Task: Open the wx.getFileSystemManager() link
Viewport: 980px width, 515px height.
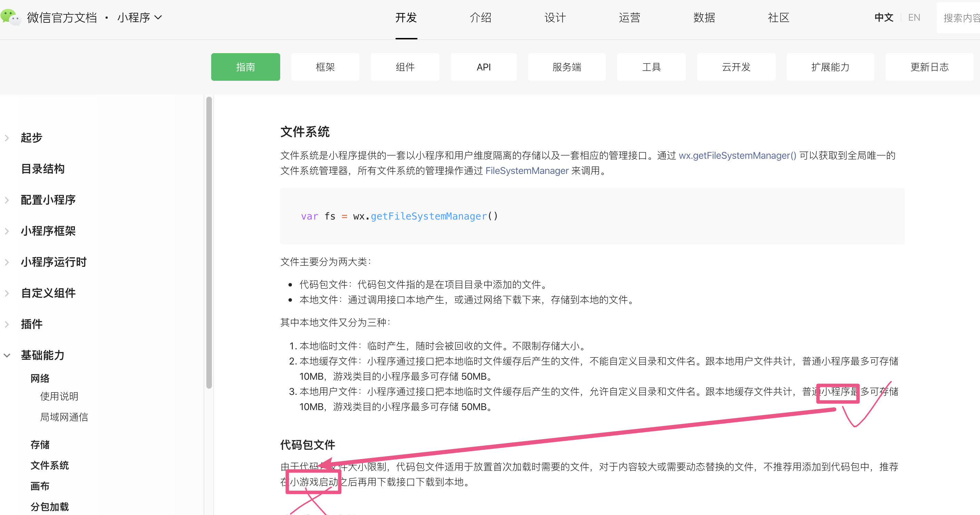Action: tap(737, 156)
